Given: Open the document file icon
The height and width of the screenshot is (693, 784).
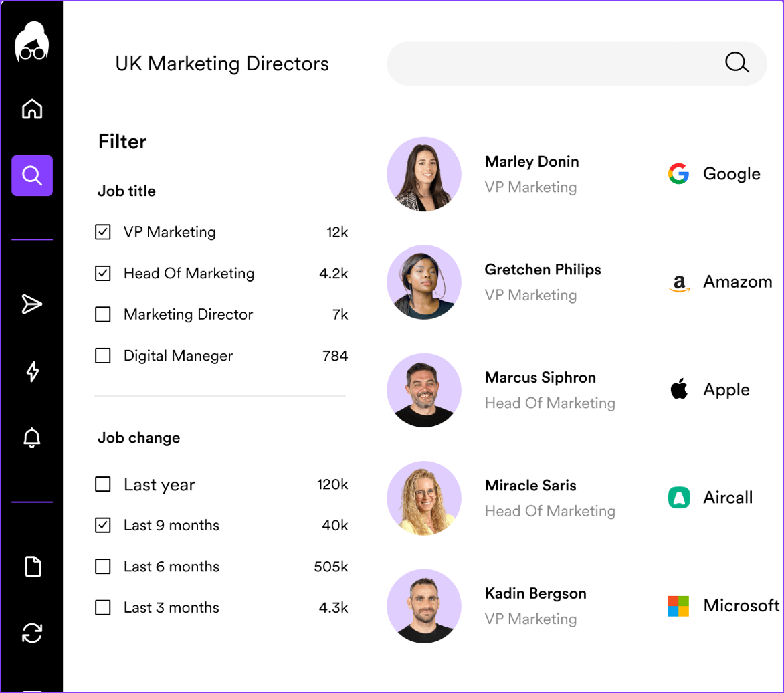Looking at the screenshot, I should point(33,566).
